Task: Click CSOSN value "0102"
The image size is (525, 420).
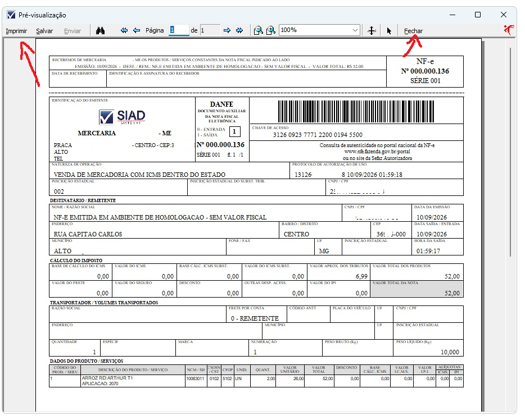Action: click(x=214, y=378)
